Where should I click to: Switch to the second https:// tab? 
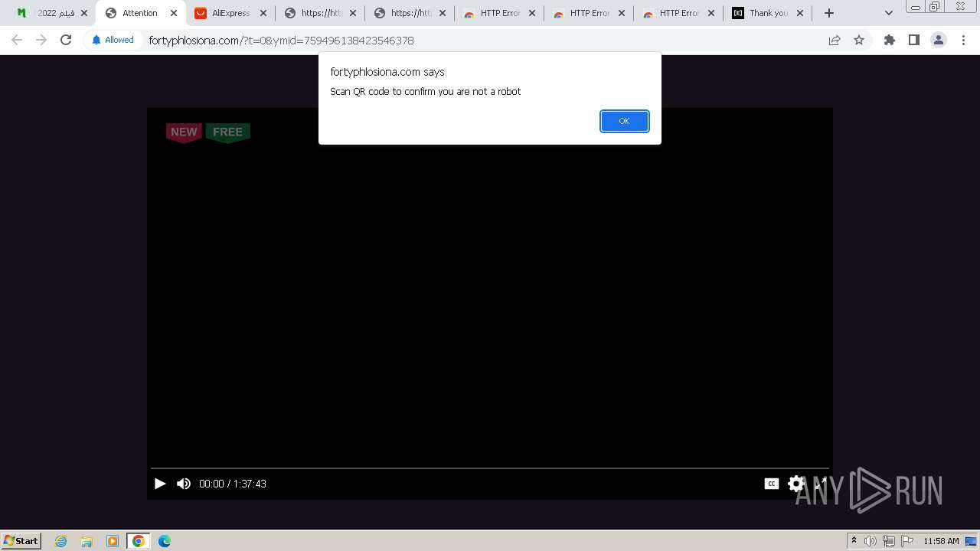pos(409,13)
